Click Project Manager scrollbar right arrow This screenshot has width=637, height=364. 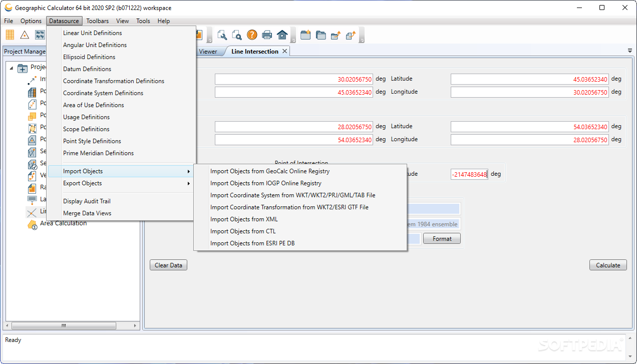[x=135, y=325]
